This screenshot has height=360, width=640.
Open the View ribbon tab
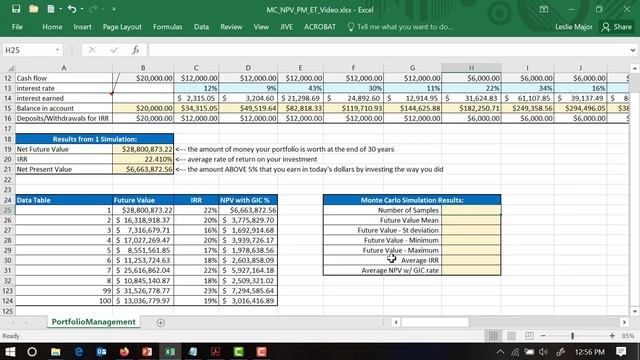tap(261, 27)
